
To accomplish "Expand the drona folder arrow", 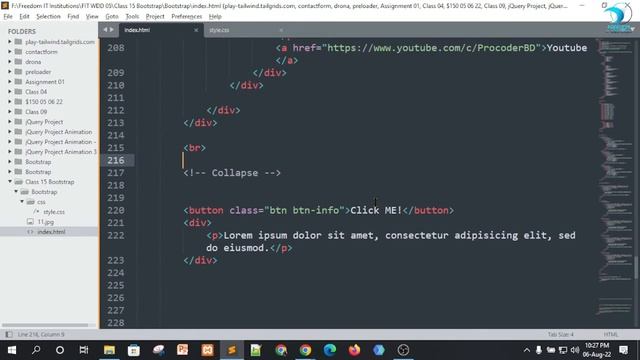I will point(9,62).
